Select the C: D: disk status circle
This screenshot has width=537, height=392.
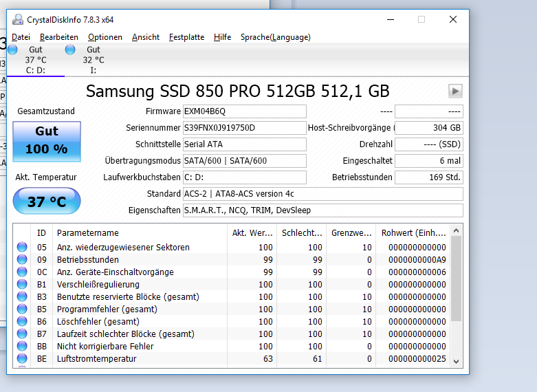(x=12, y=50)
